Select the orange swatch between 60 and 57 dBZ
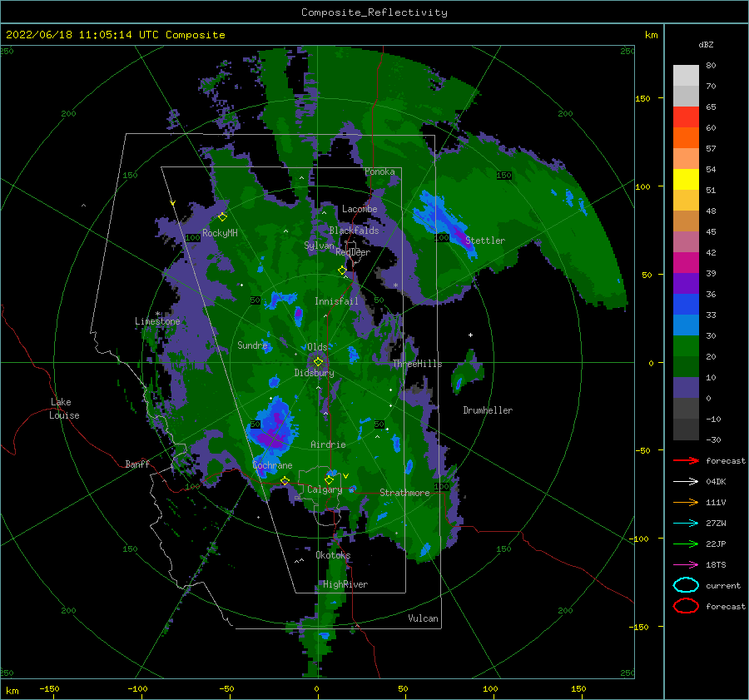 pos(686,138)
